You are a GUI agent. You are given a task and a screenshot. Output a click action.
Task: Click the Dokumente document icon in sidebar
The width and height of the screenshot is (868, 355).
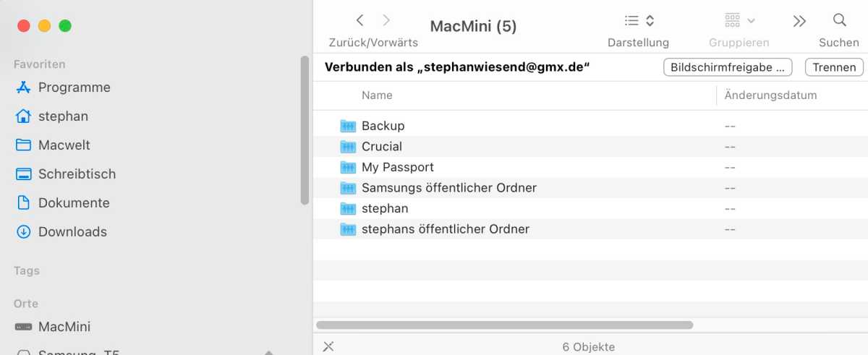pos(23,203)
